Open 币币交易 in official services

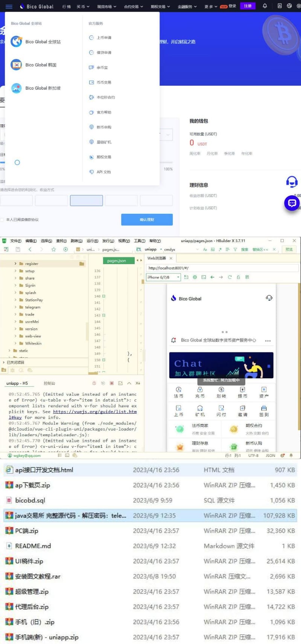click(100, 82)
